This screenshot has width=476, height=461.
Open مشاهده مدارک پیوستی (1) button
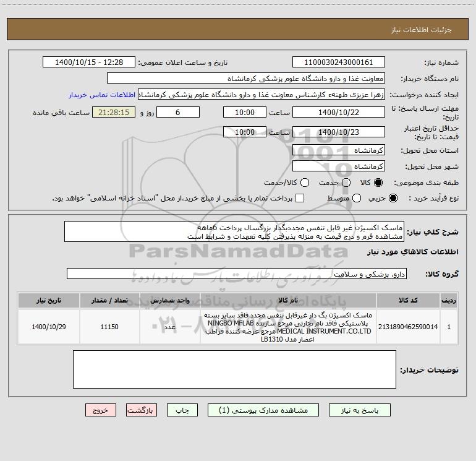click(x=263, y=410)
